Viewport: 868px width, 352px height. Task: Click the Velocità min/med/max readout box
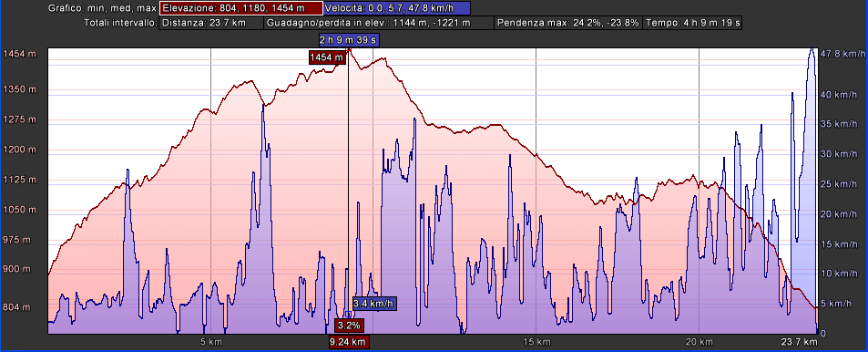[397, 8]
